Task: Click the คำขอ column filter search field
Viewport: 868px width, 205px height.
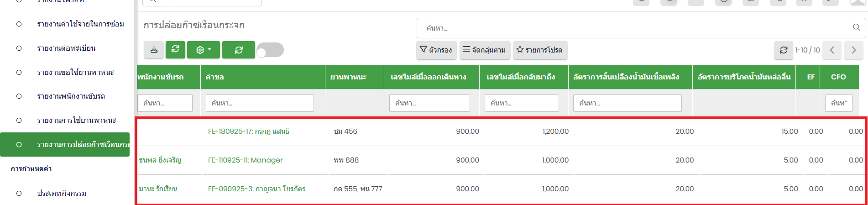Action: 259,103
